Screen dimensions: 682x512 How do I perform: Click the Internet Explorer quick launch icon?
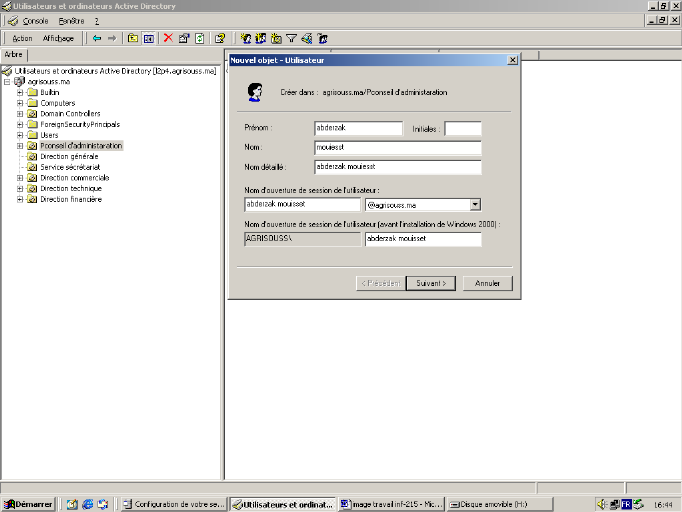pyautogui.click(x=88, y=504)
